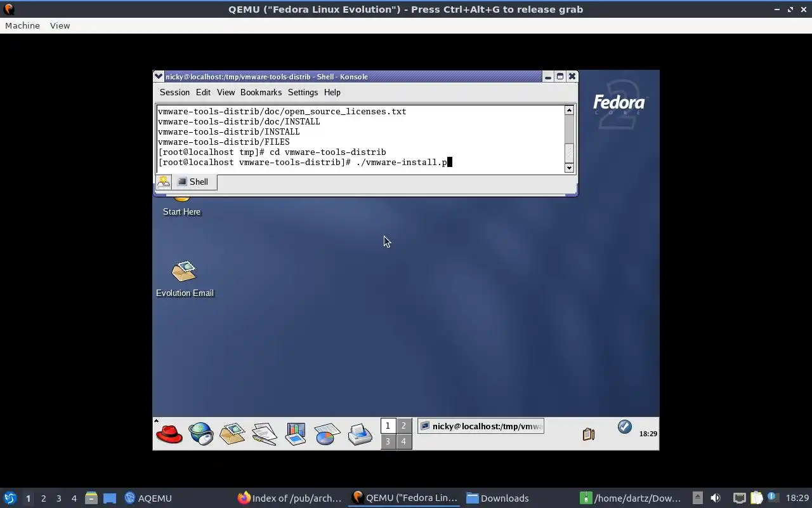
Task: Minimize the Konsole window
Action: [x=547, y=76]
